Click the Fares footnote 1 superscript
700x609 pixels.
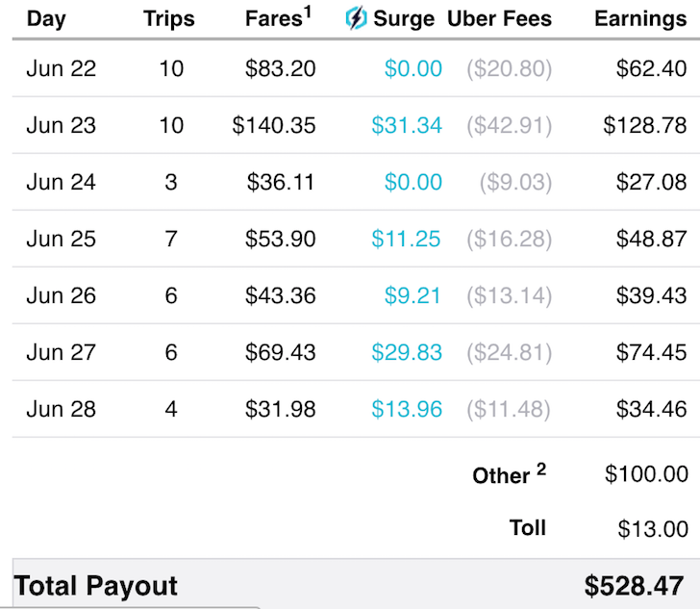[307, 12]
